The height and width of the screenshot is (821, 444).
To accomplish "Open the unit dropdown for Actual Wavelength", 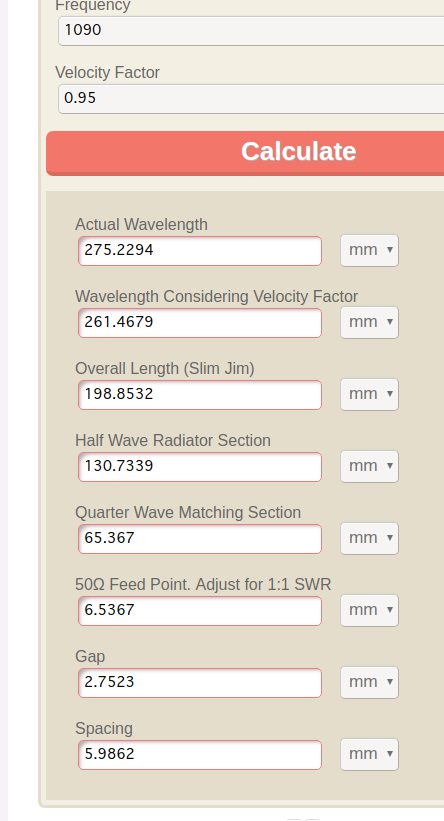I will [370, 250].
